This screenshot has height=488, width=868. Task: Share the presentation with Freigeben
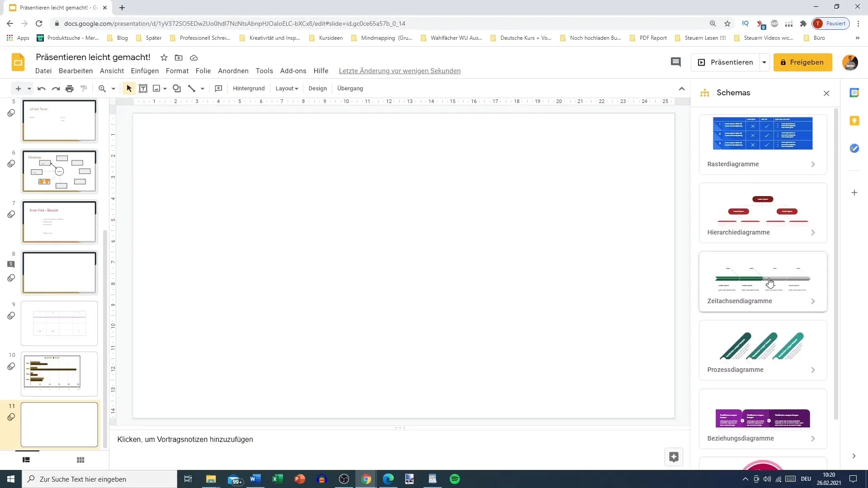[803, 62]
